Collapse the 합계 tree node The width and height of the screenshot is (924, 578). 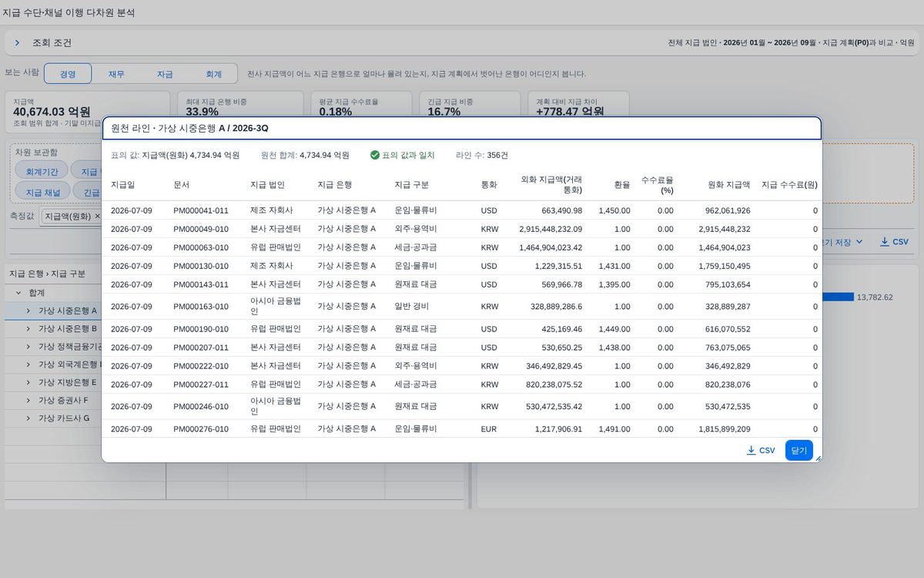18,293
